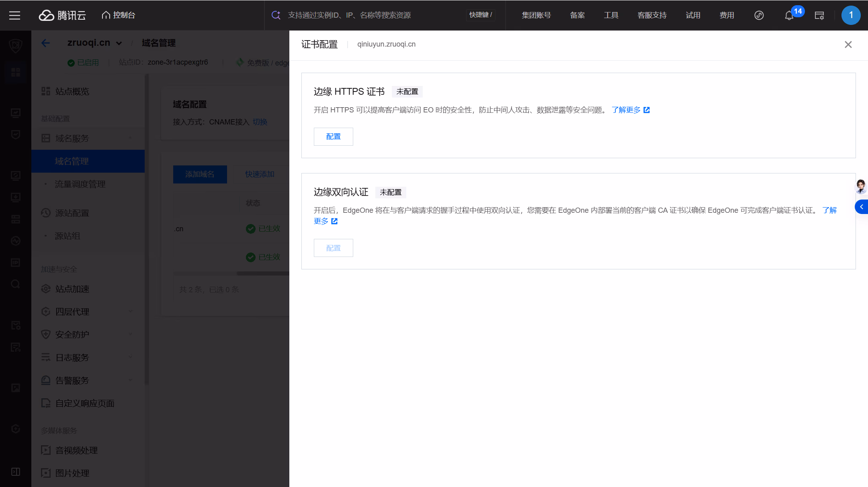Click the 添加域名 button
The image size is (868, 487).
[200, 174]
